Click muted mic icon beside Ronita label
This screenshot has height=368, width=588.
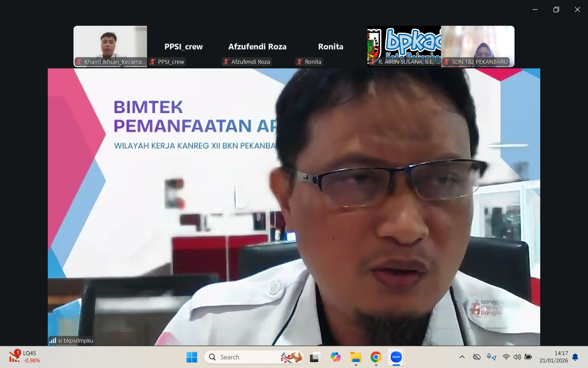[300, 62]
